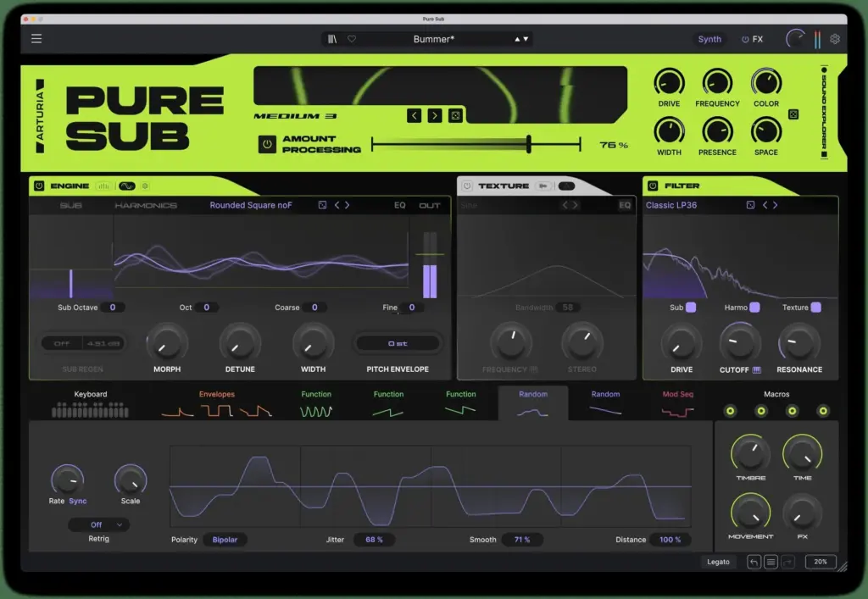Go to next Filter type
This screenshot has width=868, height=599.
[775, 205]
